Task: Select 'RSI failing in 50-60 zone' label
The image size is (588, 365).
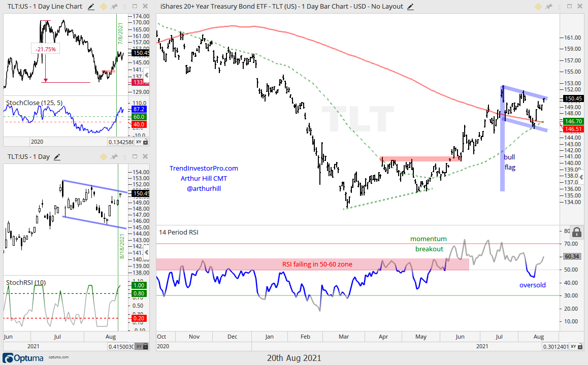Action: (x=317, y=264)
